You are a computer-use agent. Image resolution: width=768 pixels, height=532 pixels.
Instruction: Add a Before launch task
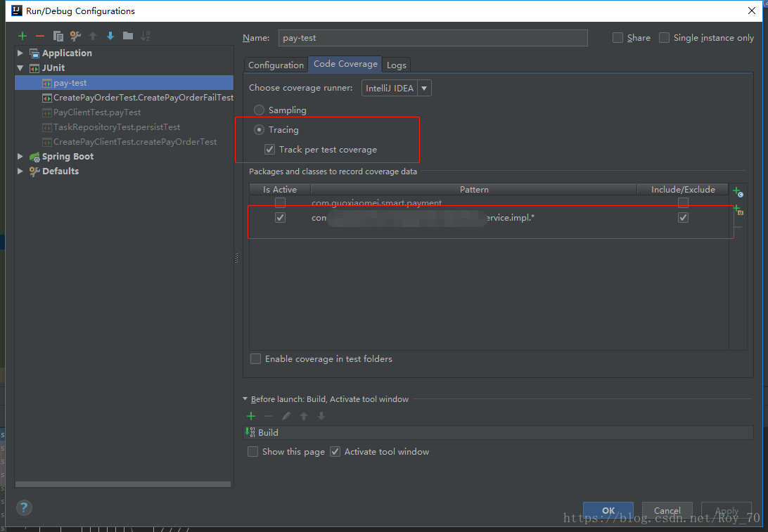[251, 416]
